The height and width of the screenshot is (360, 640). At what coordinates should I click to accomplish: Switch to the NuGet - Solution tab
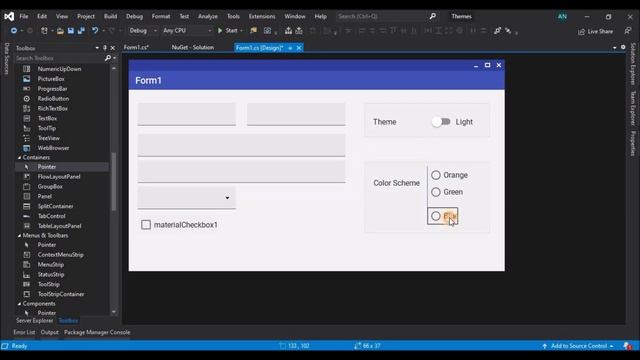click(x=193, y=47)
